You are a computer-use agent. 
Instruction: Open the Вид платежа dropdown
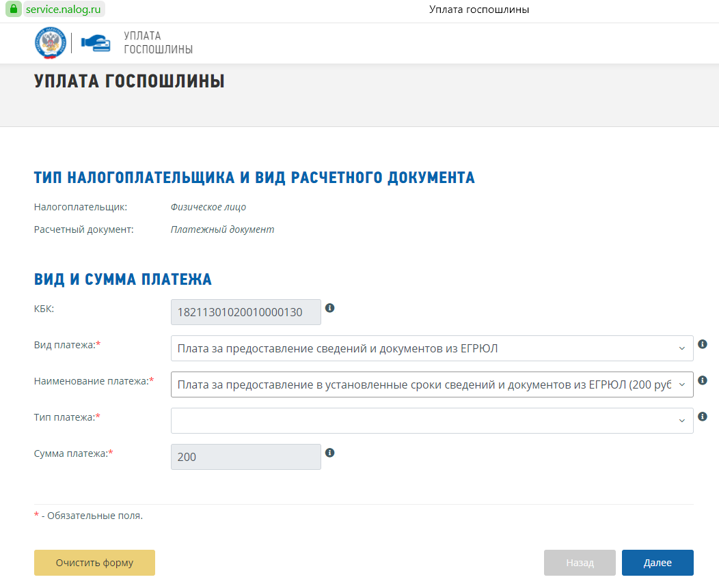pyautogui.click(x=431, y=348)
